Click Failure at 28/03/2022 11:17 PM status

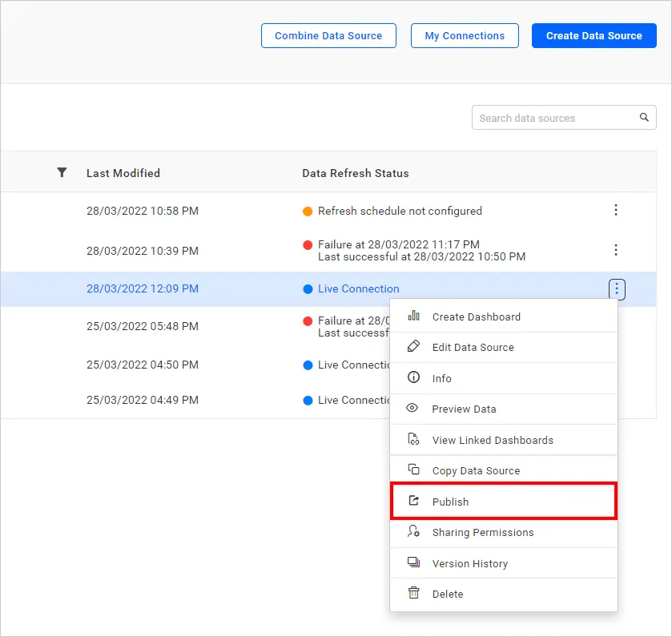[399, 244]
